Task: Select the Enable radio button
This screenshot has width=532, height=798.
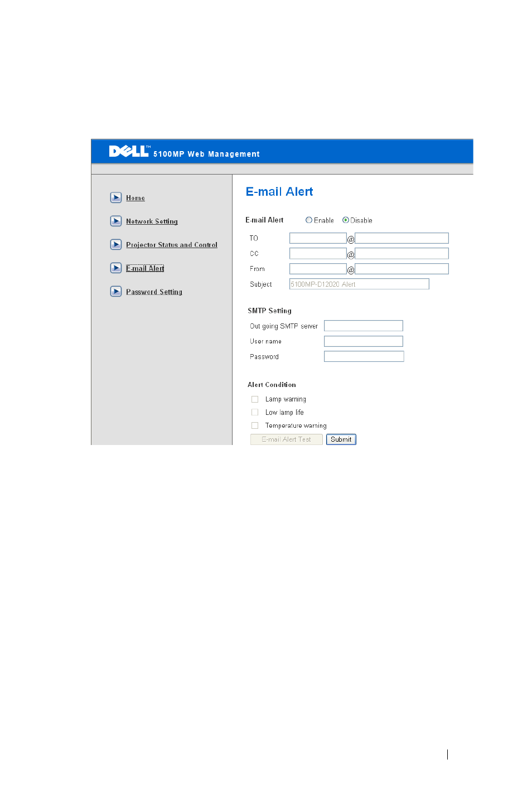Action: pyautogui.click(x=309, y=220)
